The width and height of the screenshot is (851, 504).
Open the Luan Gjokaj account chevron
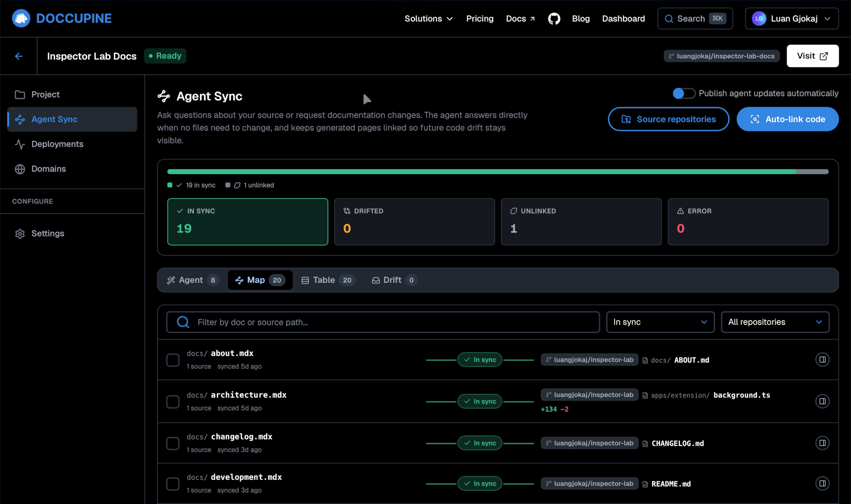827,19
